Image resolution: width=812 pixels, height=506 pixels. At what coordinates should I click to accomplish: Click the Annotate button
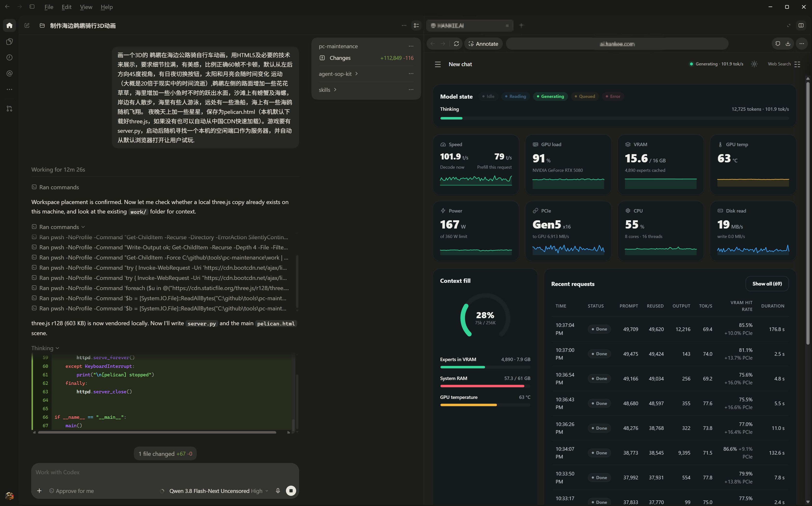click(483, 44)
